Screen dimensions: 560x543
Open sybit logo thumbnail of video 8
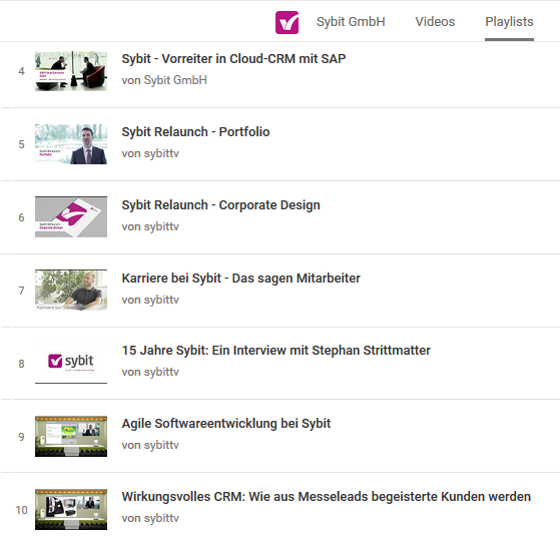71,363
